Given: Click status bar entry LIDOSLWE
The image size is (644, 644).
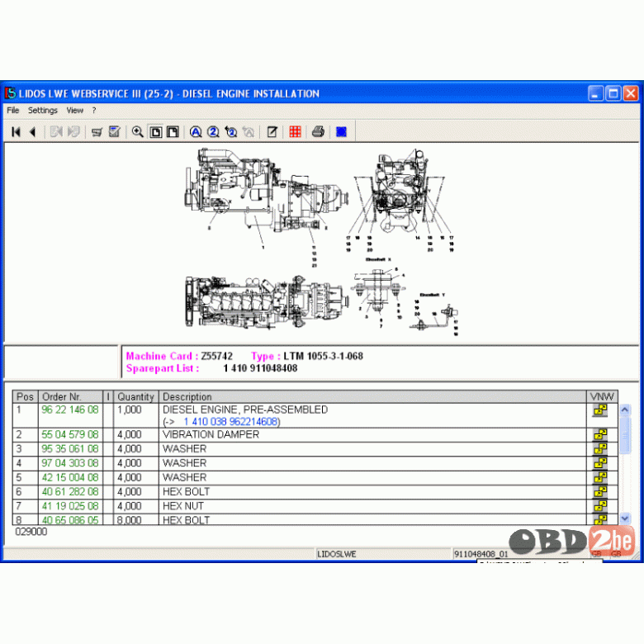Looking at the screenshot, I should point(337,554).
